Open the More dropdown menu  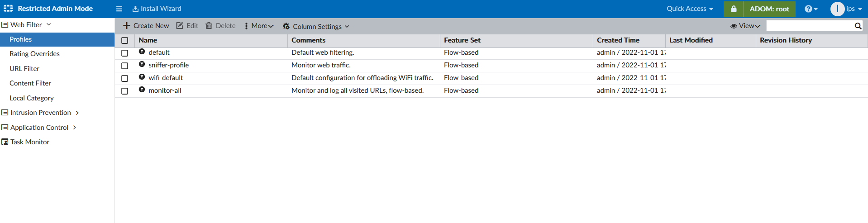point(259,26)
